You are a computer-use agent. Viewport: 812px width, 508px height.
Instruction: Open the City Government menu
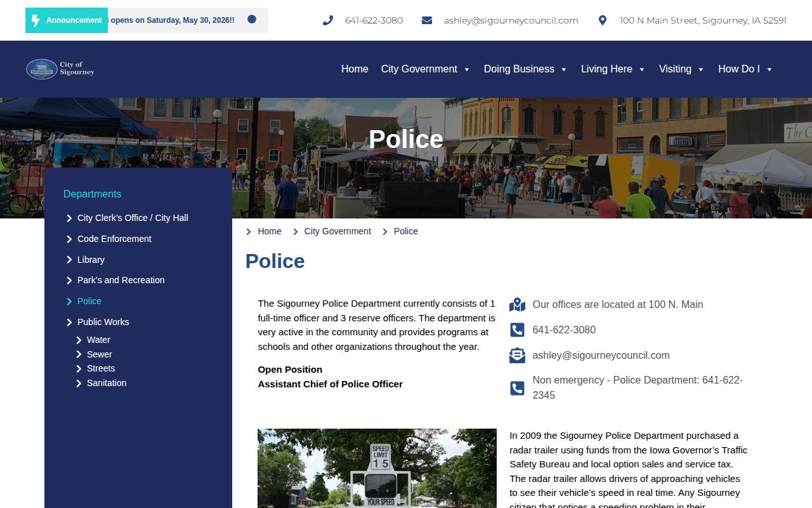[x=419, y=69]
